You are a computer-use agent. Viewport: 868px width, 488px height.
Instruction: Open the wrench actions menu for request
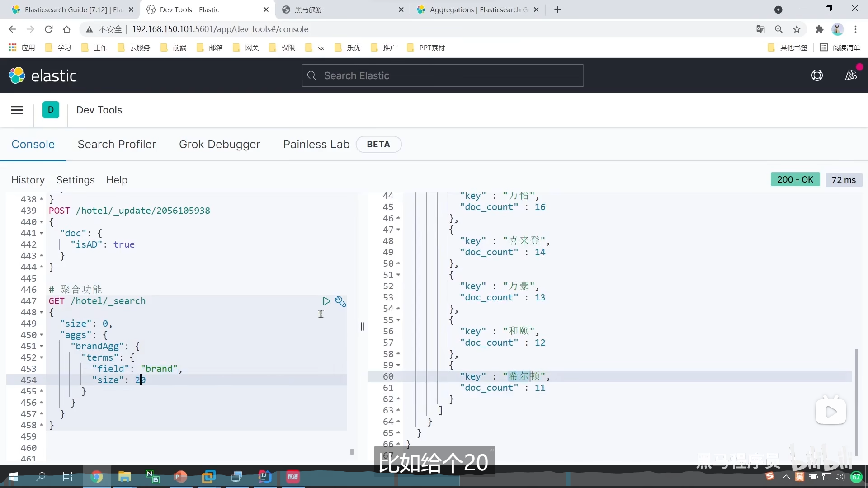pyautogui.click(x=340, y=302)
